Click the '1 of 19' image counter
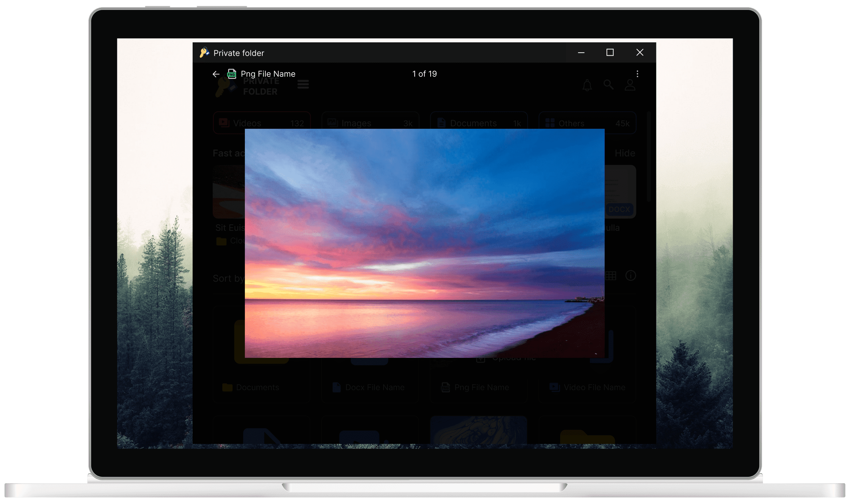The width and height of the screenshot is (849, 504). (x=424, y=74)
